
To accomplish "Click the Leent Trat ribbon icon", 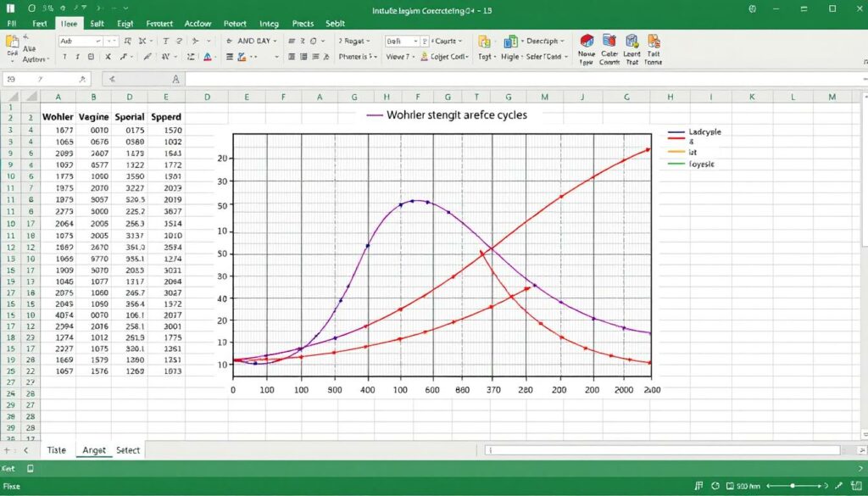I will click(x=632, y=41).
